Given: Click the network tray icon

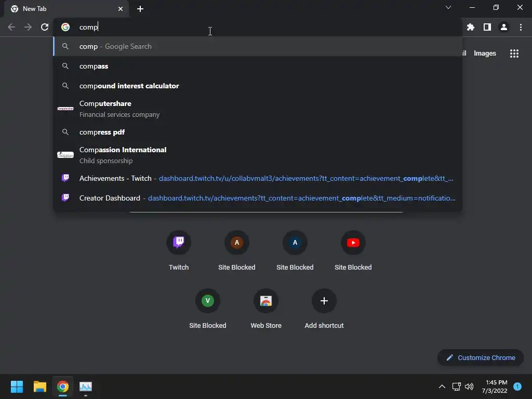Looking at the screenshot, I should click(x=457, y=387).
